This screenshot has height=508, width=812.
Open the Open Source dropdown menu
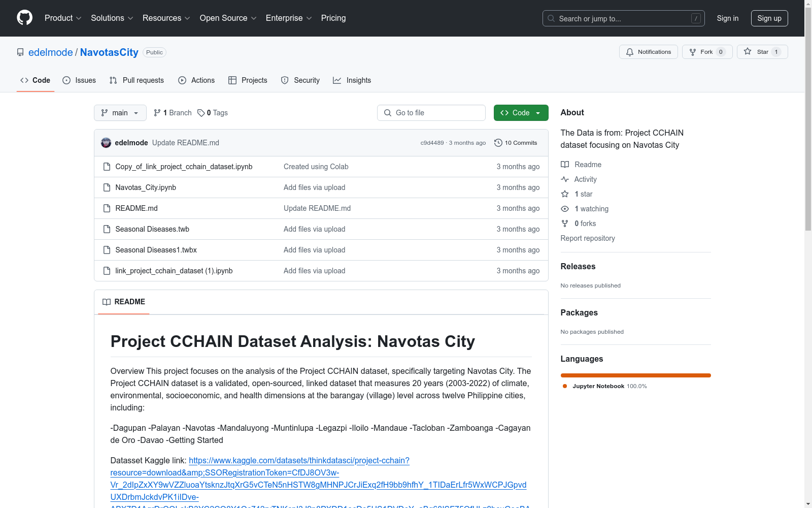[228, 18]
